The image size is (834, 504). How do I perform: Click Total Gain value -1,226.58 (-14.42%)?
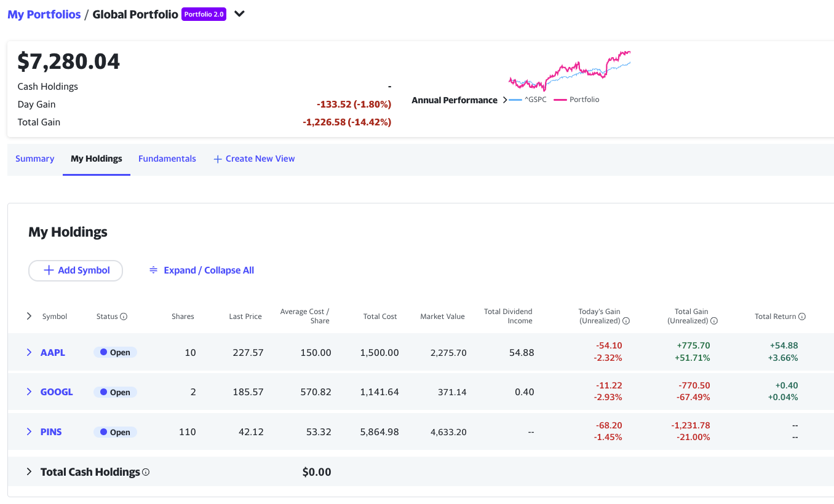(x=347, y=122)
